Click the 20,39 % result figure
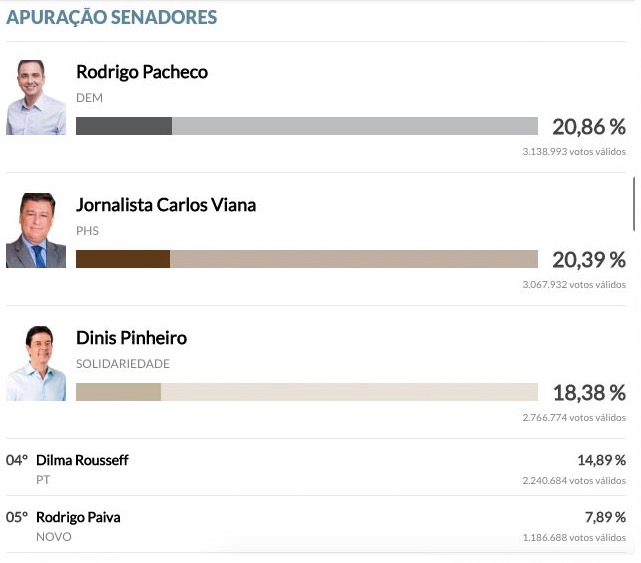This screenshot has width=641, height=563. [588, 260]
